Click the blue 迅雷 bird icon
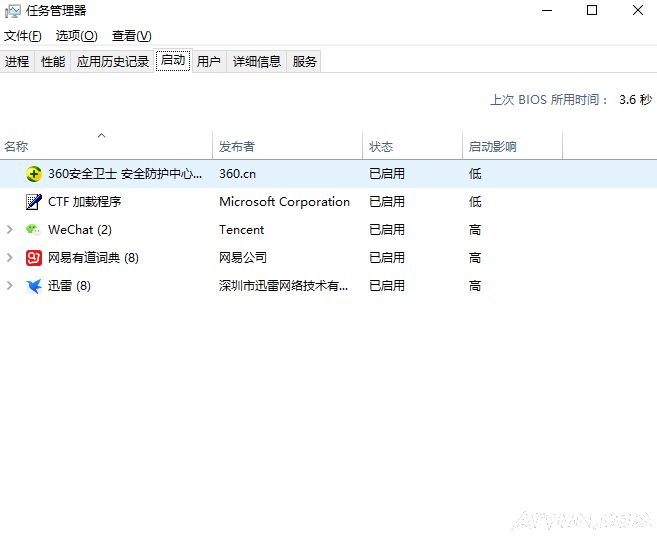This screenshot has height=536, width=657. (33, 285)
